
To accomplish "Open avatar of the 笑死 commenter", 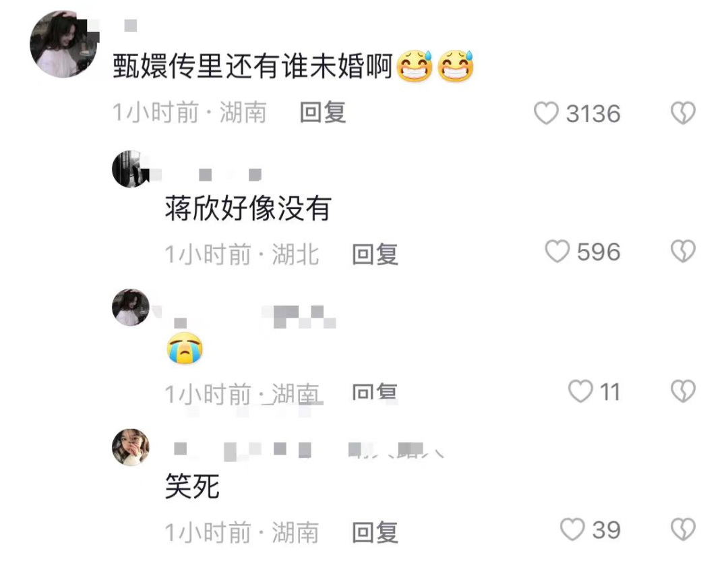I will click(131, 446).
